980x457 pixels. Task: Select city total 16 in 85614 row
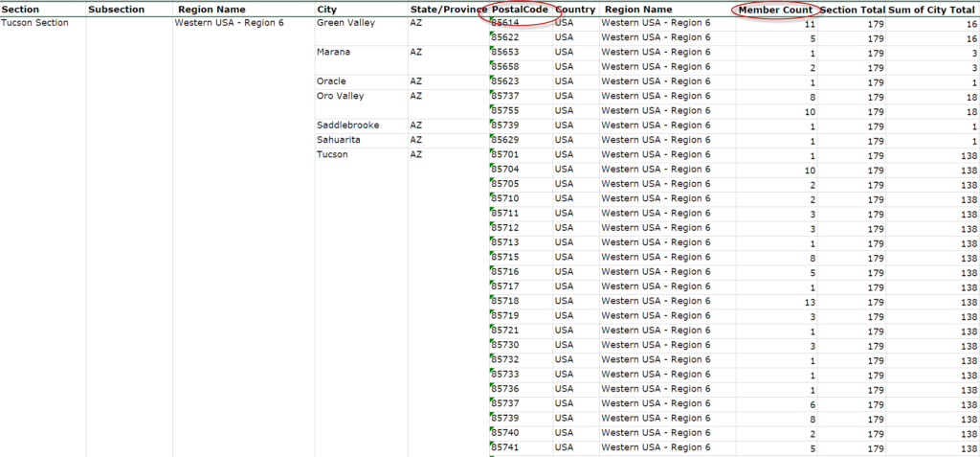pyautogui.click(x=971, y=24)
